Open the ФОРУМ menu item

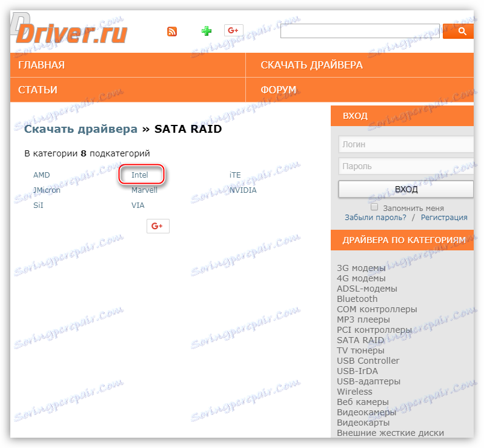coord(279,90)
